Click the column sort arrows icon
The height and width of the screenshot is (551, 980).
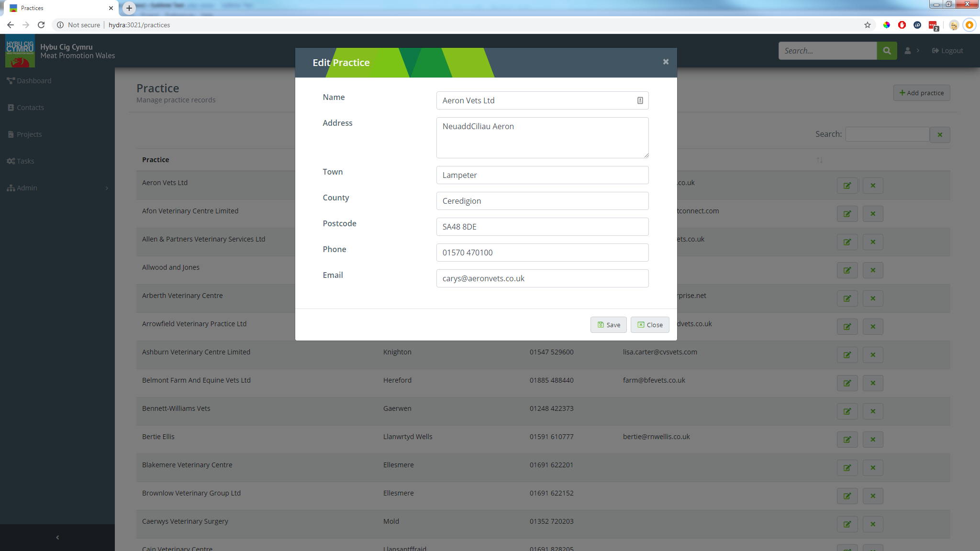coord(819,160)
